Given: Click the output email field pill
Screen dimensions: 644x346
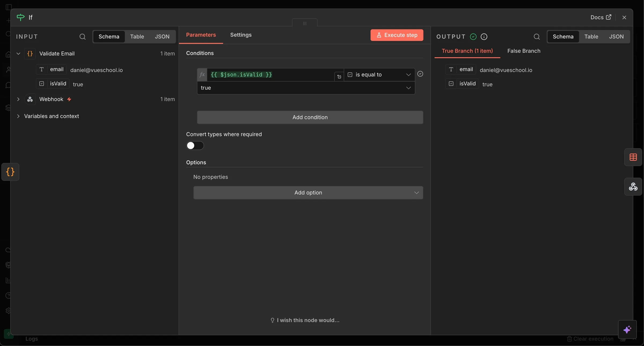Looking at the screenshot, I should (x=461, y=69).
